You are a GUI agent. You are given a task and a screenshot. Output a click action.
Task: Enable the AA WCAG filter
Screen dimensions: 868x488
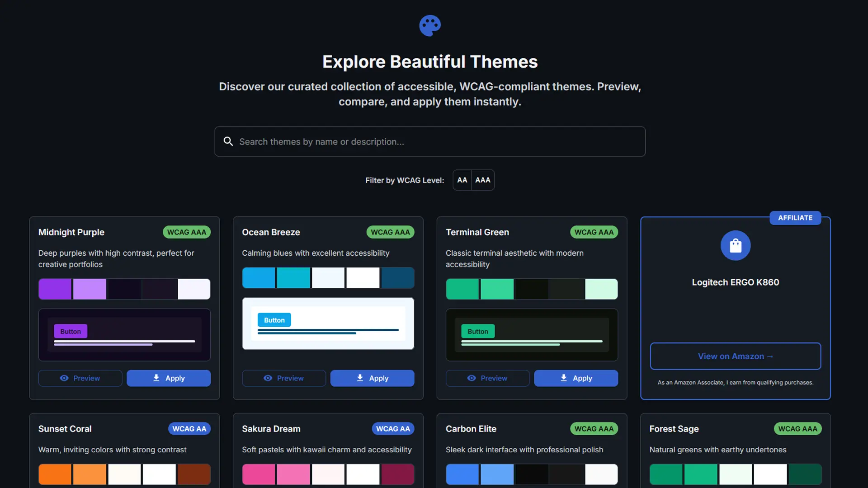(462, 180)
